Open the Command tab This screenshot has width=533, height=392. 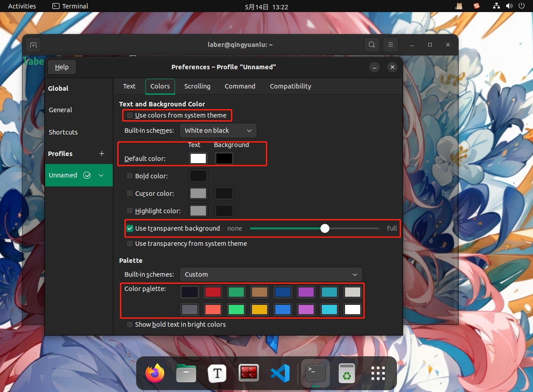(x=240, y=86)
